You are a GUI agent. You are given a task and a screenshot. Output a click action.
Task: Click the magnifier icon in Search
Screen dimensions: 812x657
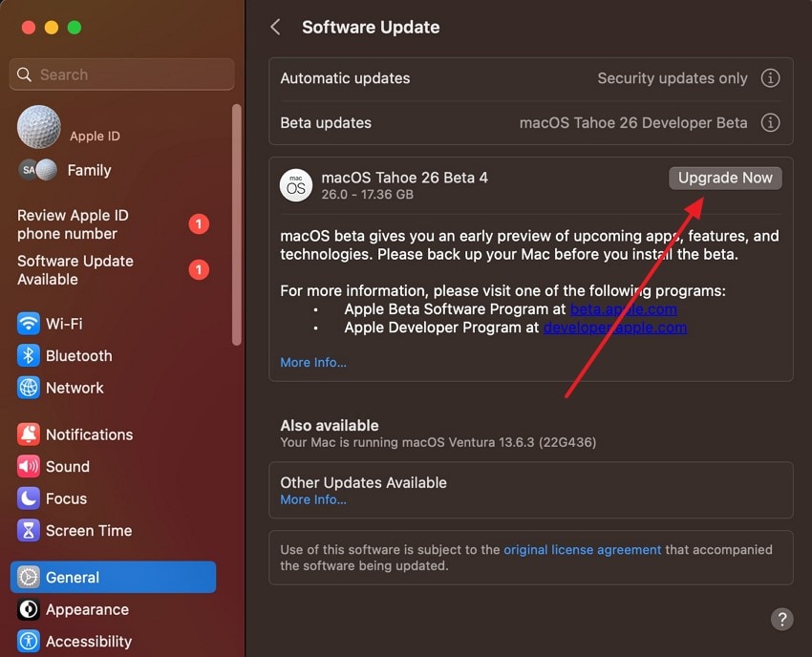[x=24, y=74]
